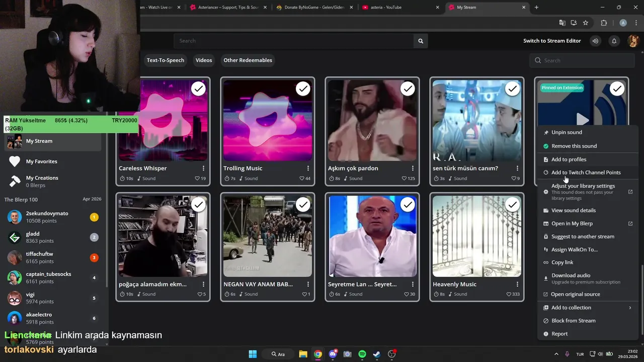This screenshot has height=362, width=644.
Task: Click Chrome extensions puzzle icon
Action: (x=604, y=23)
